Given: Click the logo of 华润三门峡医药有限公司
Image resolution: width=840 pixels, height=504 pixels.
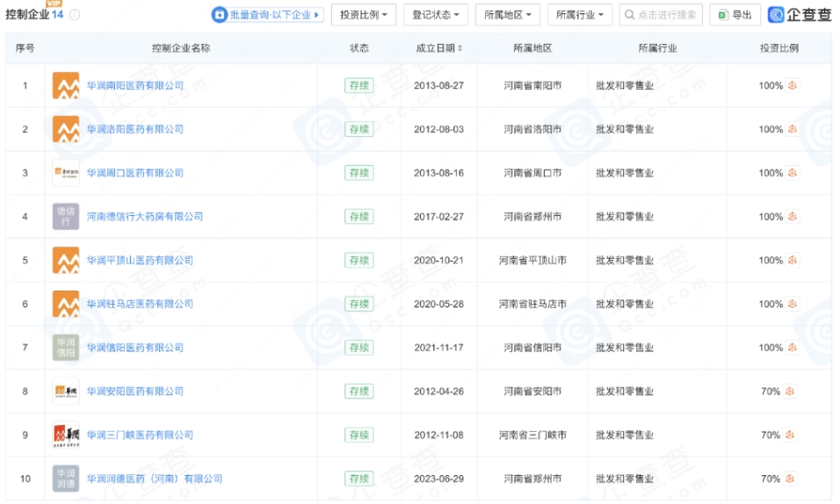Looking at the screenshot, I should [x=66, y=435].
